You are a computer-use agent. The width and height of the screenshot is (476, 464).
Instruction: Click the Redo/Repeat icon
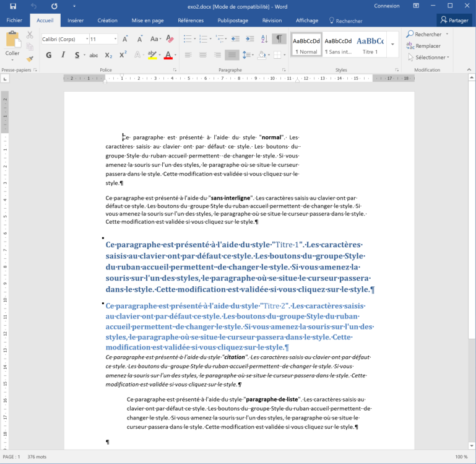[x=54, y=6]
